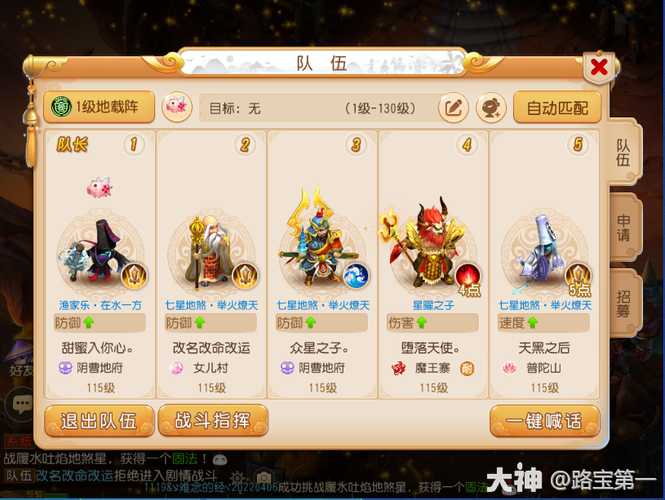Select member 堕落天使 character portrait
Image resolution: width=665 pixels, height=500 pixels.
pos(430,244)
